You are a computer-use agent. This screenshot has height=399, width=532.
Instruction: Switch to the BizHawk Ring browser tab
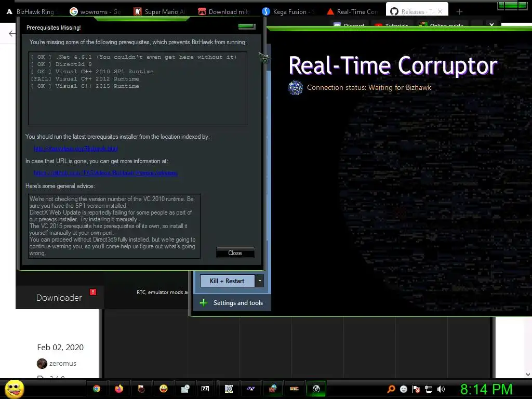coord(31,11)
